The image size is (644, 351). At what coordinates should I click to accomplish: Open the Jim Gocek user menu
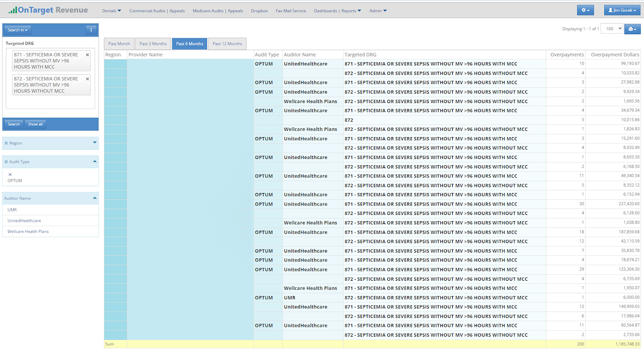click(622, 10)
